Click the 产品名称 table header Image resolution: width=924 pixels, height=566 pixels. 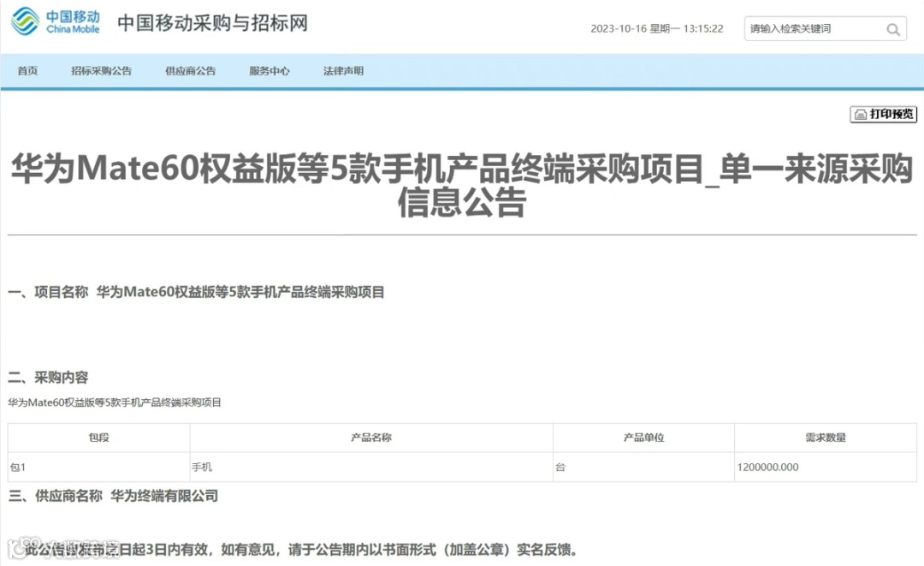(x=371, y=438)
